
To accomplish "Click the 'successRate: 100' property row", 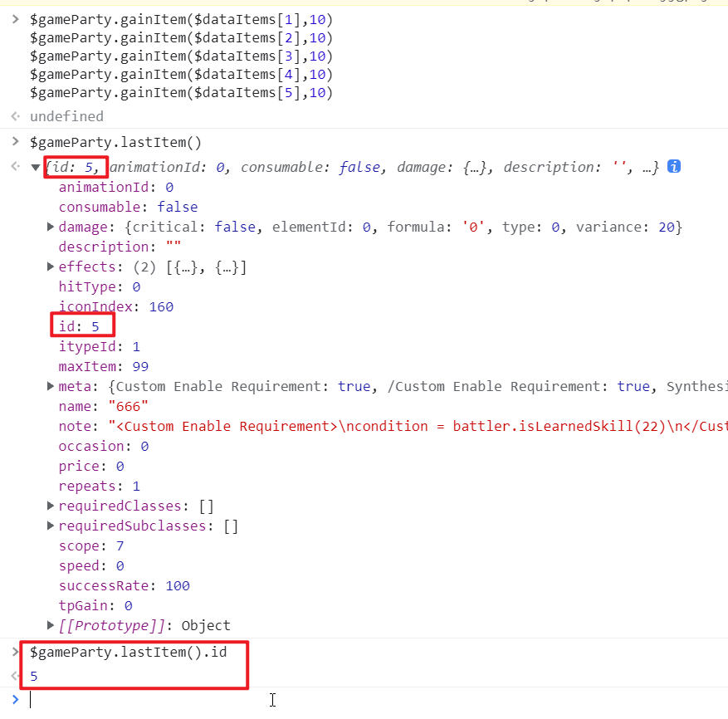I will click(x=124, y=585).
